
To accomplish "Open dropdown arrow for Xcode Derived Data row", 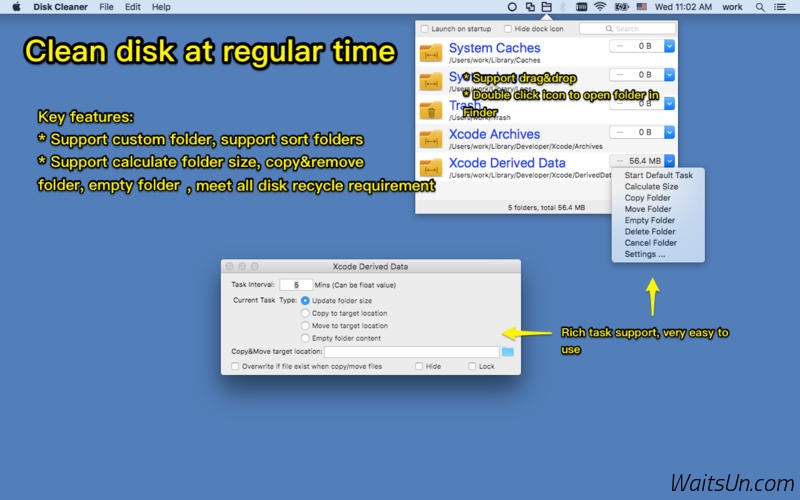I will 669,161.
